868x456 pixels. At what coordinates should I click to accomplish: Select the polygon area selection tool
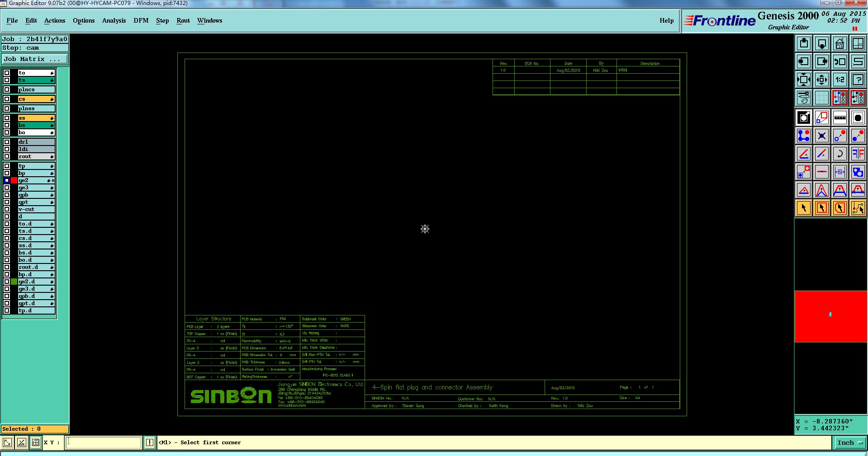click(840, 208)
